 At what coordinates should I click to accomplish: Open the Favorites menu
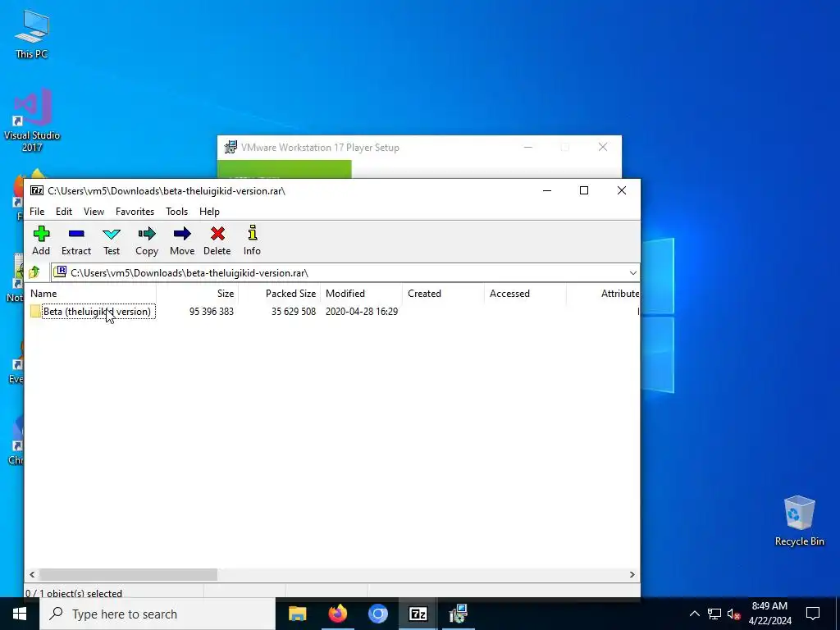(x=135, y=212)
